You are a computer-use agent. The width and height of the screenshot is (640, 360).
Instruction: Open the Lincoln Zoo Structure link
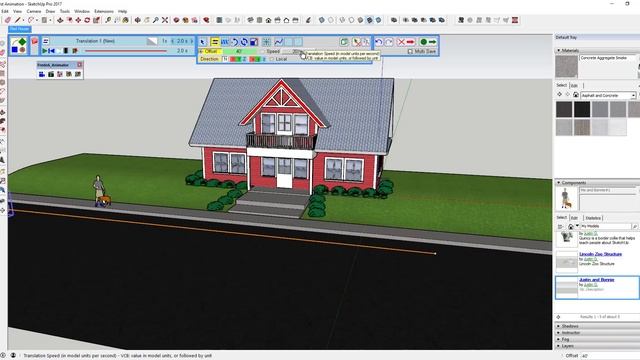tap(600, 254)
